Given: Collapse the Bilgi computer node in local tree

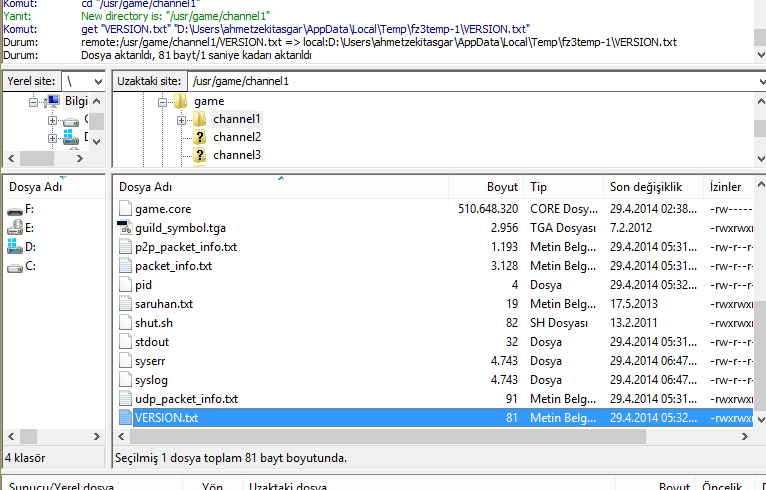Looking at the screenshot, I should 34,101.
